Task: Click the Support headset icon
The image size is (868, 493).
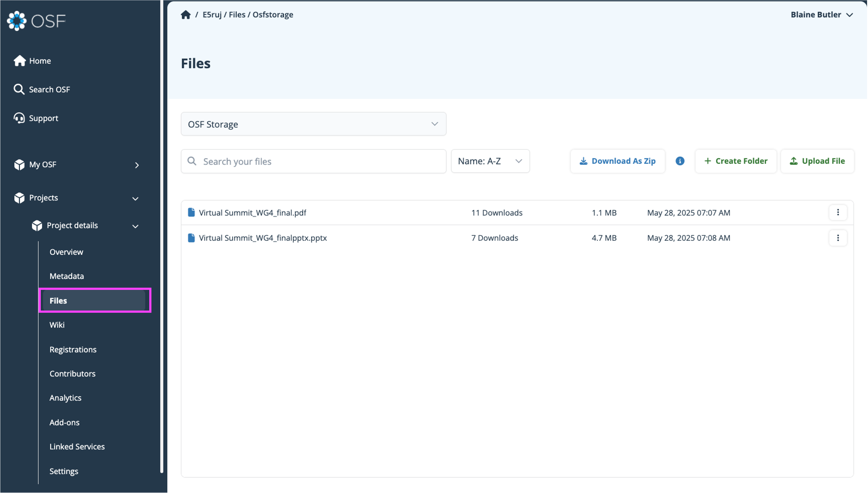Action: (19, 118)
